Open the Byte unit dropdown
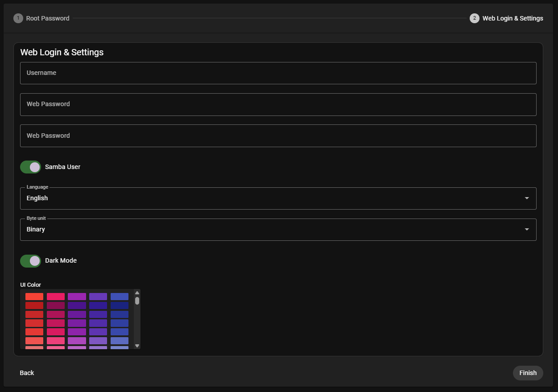The image size is (558, 392). pos(278,229)
